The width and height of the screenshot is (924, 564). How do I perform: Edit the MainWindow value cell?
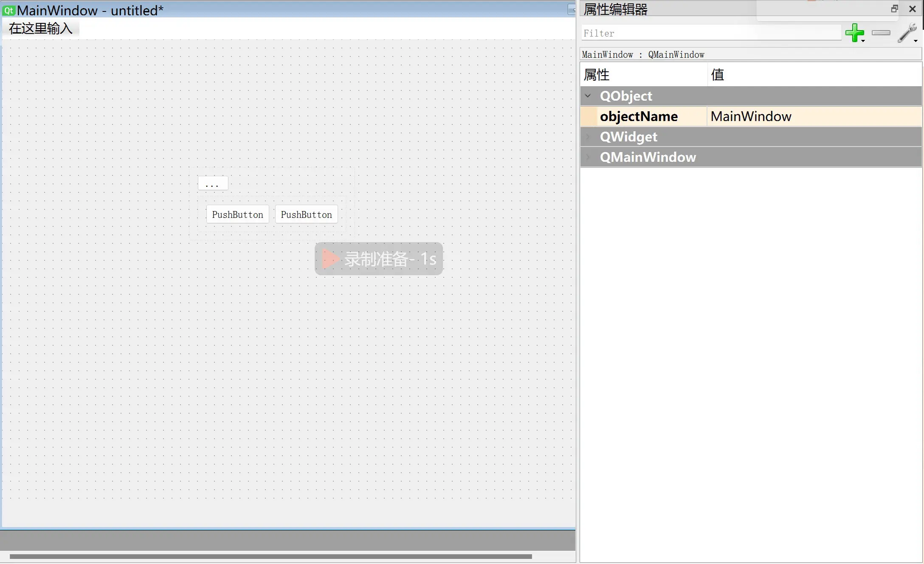click(x=814, y=116)
